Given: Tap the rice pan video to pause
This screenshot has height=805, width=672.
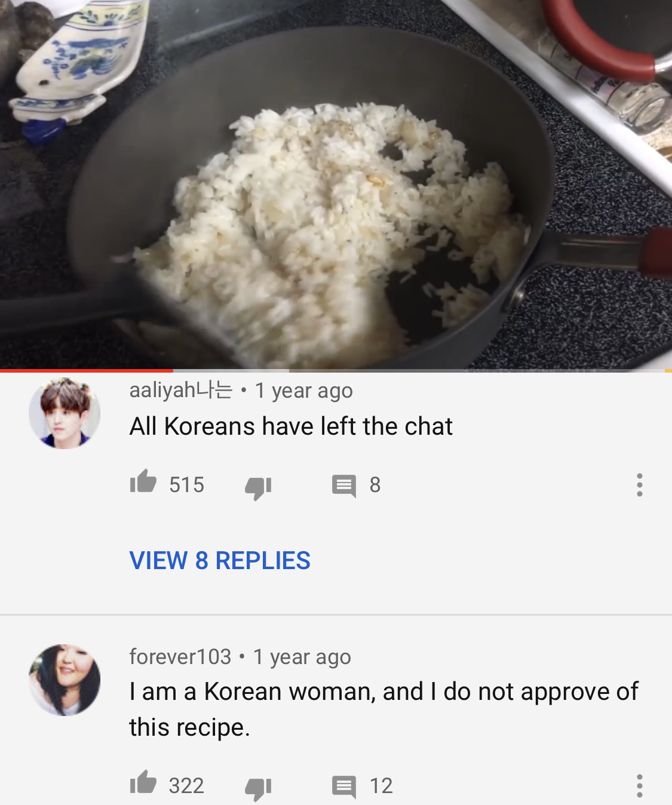Looking at the screenshot, I should (x=336, y=184).
